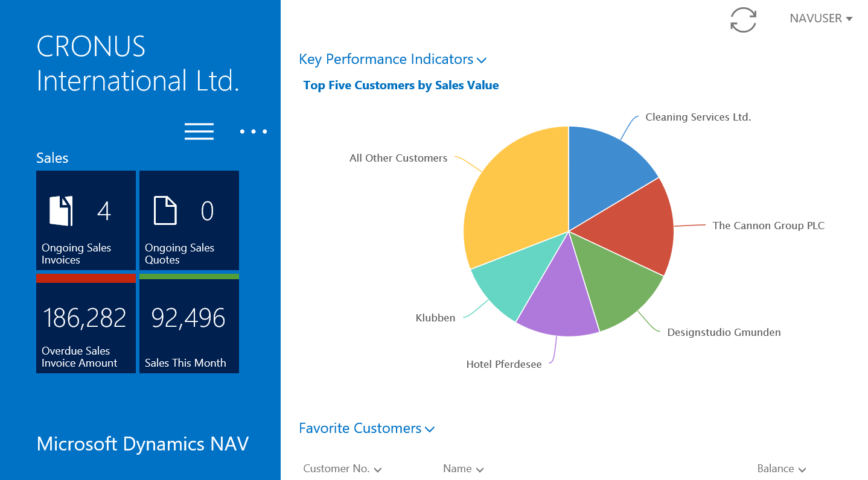Open the Name column dropdown
Image resolution: width=868 pixels, height=480 pixels.
[x=480, y=470]
